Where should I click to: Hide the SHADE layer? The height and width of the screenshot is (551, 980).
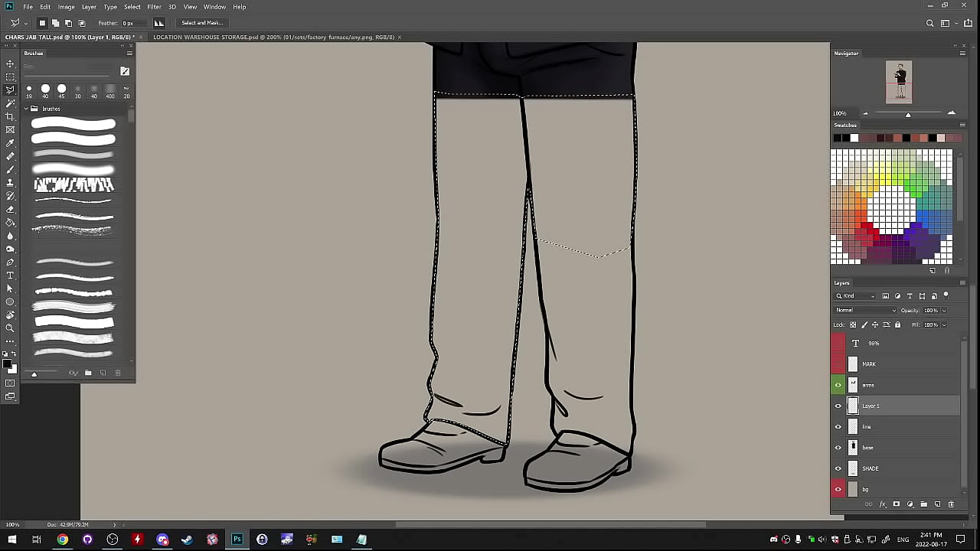(x=838, y=468)
